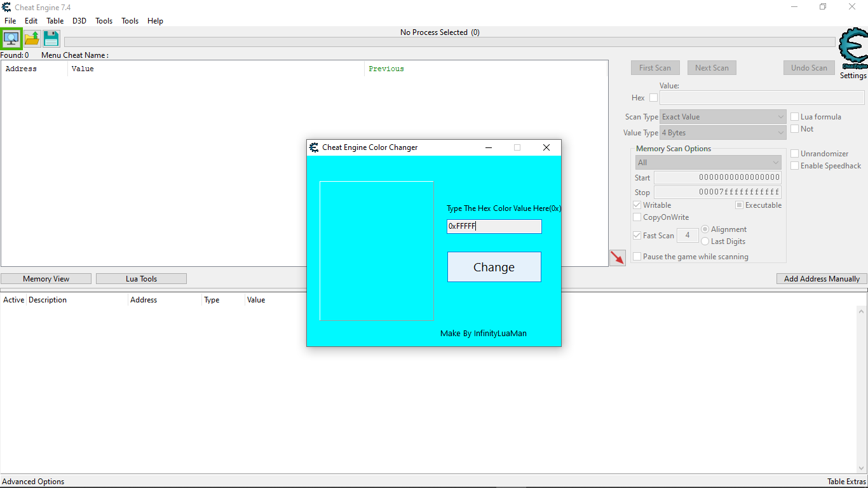
Task: Click Color Changer window logo icon
Action: (x=314, y=147)
